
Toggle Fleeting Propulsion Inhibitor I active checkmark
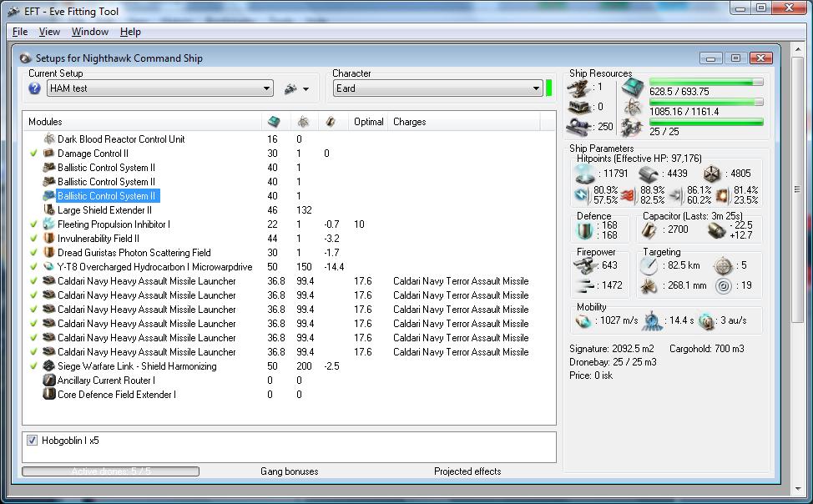(33, 224)
